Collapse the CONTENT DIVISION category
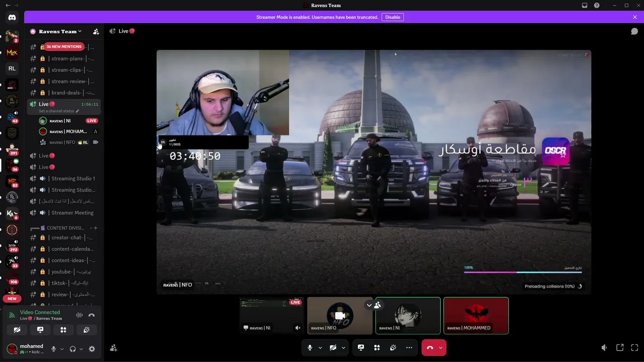This screenshot has height=362, width=644. (x=65, y=228)
